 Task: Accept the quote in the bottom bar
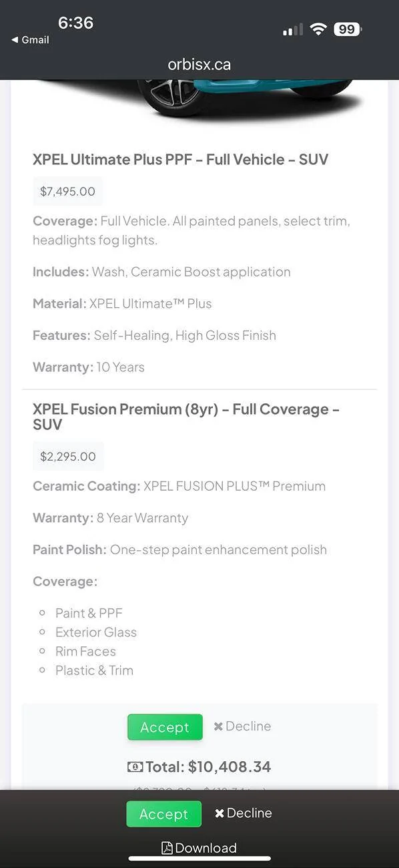click(163, 814)
